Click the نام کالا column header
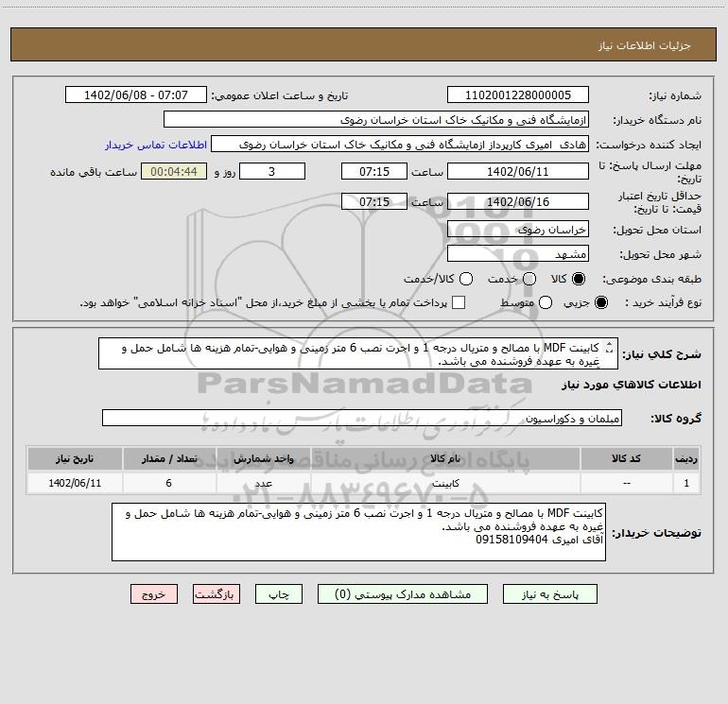Image resolution: width=728 pixels, height=704 pixels. pyautogui.click(x=445, y=458)
